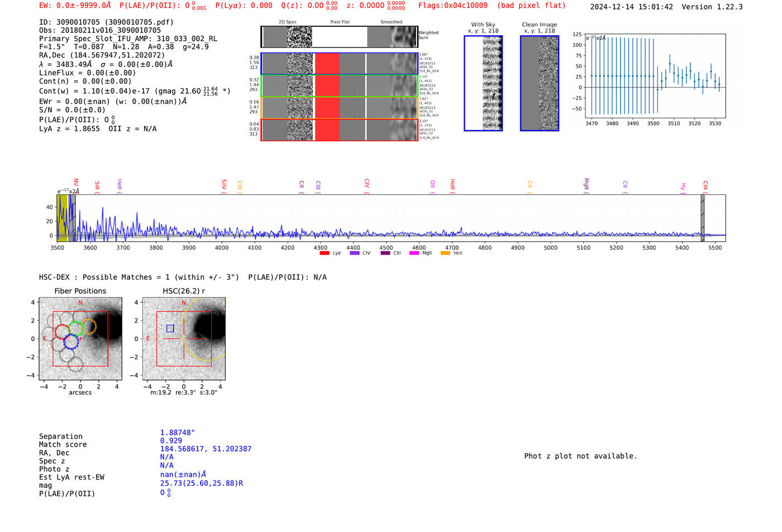Image resolution: width=782 pixels, height=532 pixels.
Task: Select the red-bordered 2D spectrum fiber row
Action: [339, 130]
